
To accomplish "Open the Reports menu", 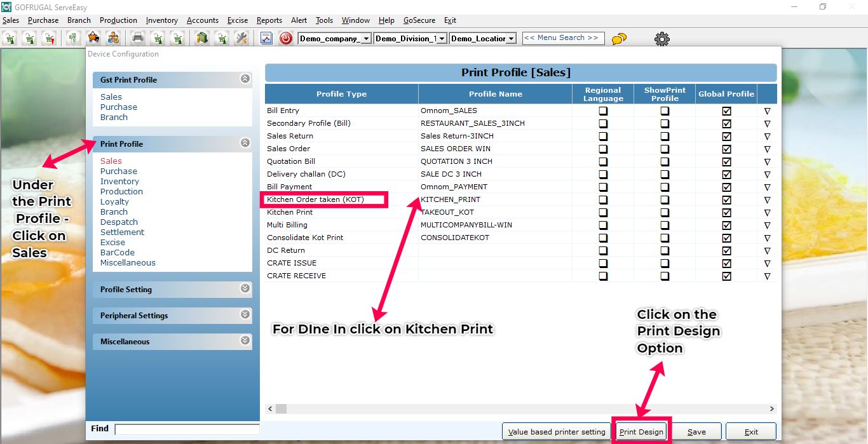I will coord(269,20).
